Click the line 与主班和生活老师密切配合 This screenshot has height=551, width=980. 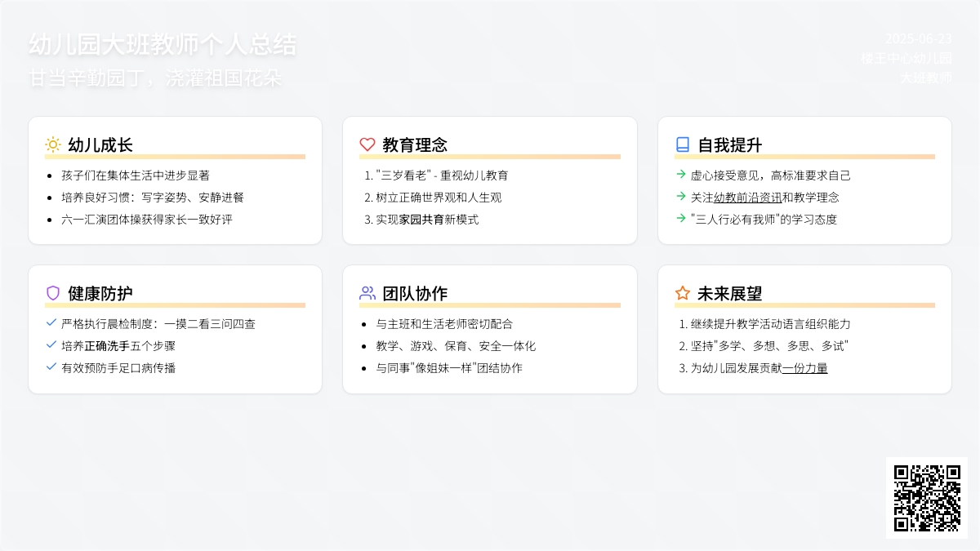coord(444,324)
